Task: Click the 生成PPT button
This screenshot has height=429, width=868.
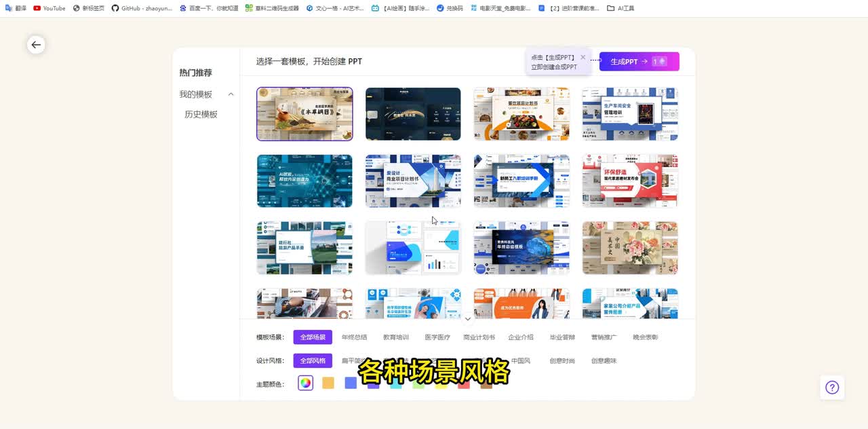Action: coord(639,61)
